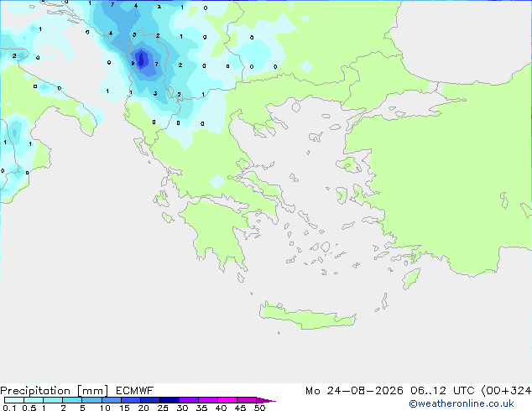This screenshot has width=532, height=411.
Task: Click the legend label '0.1'
Action: point(9,408)
